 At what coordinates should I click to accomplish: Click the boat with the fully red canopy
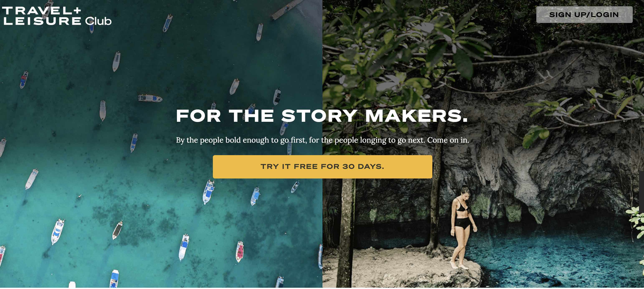240,251
